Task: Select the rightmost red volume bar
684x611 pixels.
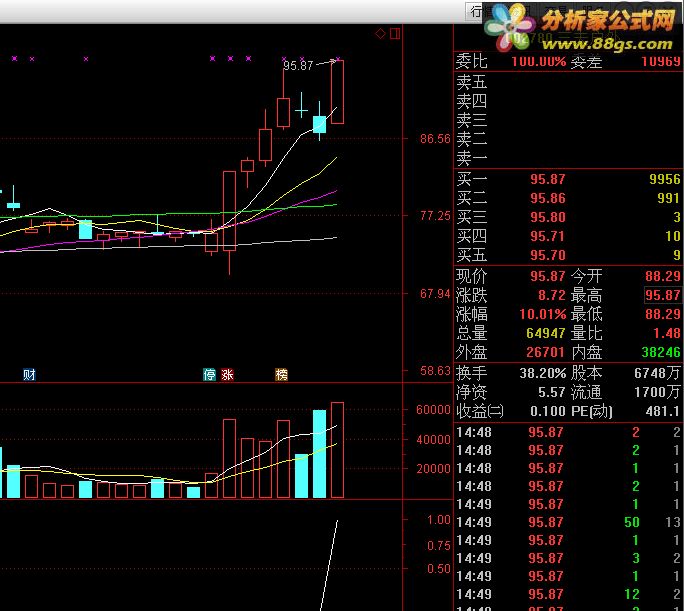Action: (337, 450)
